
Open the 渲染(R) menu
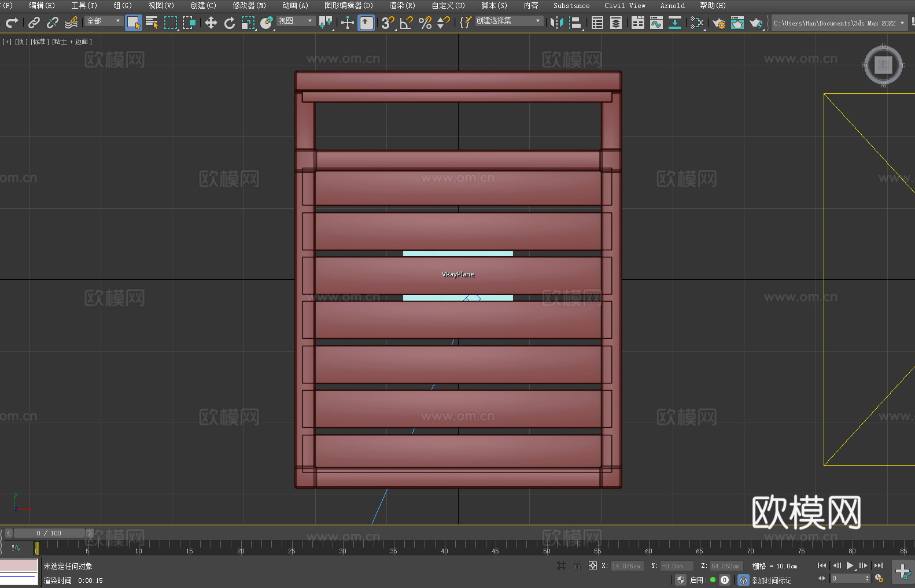pyautogui.click(x=402, y=5)
